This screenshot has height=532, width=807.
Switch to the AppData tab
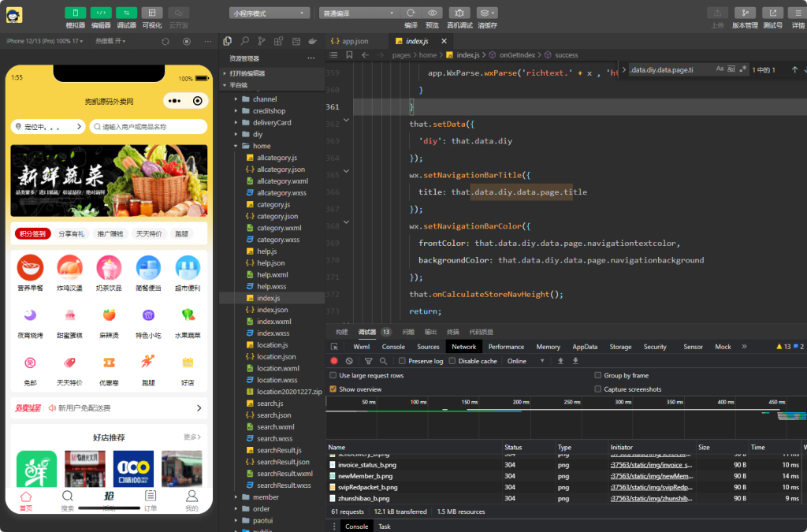(x=586, y=347)
